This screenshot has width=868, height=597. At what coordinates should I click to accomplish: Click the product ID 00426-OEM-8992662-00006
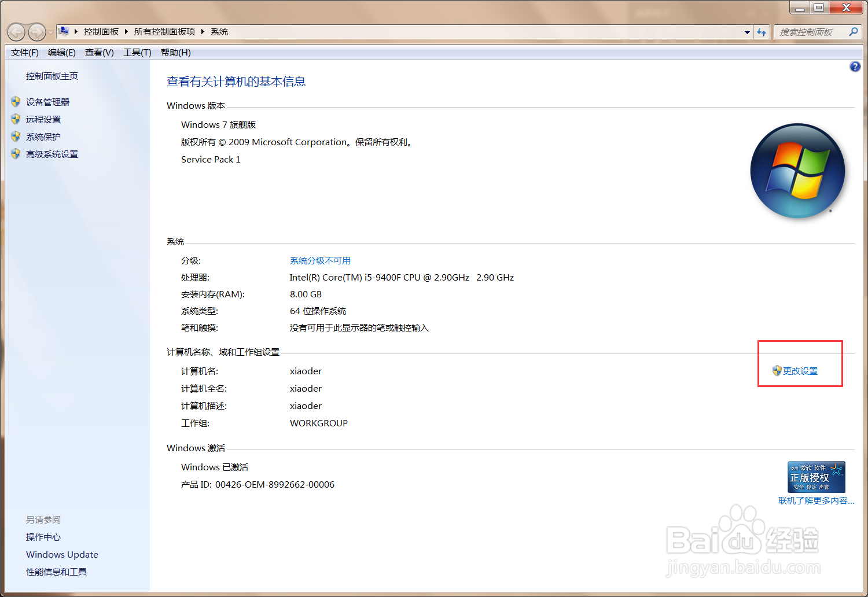pos(275,485)
